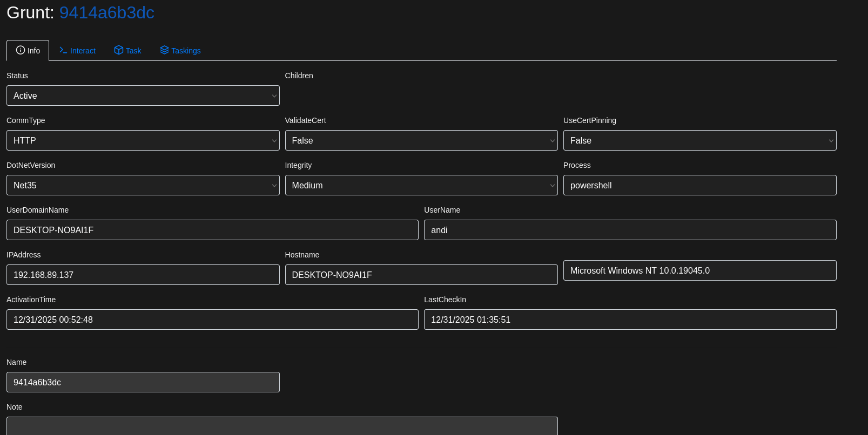Screen dimensions: 868x435
Task: Expand the DotNetVersion Net35 dropdown
Action: tap(143, 185)
